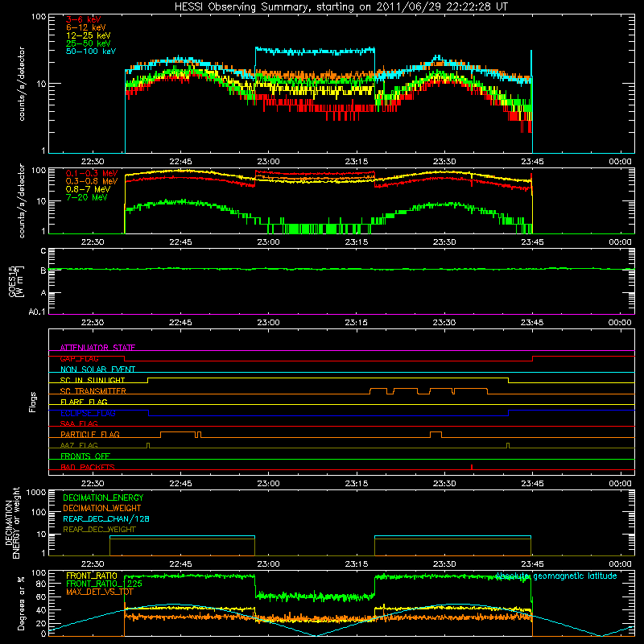The image size is (644, 644).
Task: Click the SC_TRANSMITTER flag label
Action: 93,391
